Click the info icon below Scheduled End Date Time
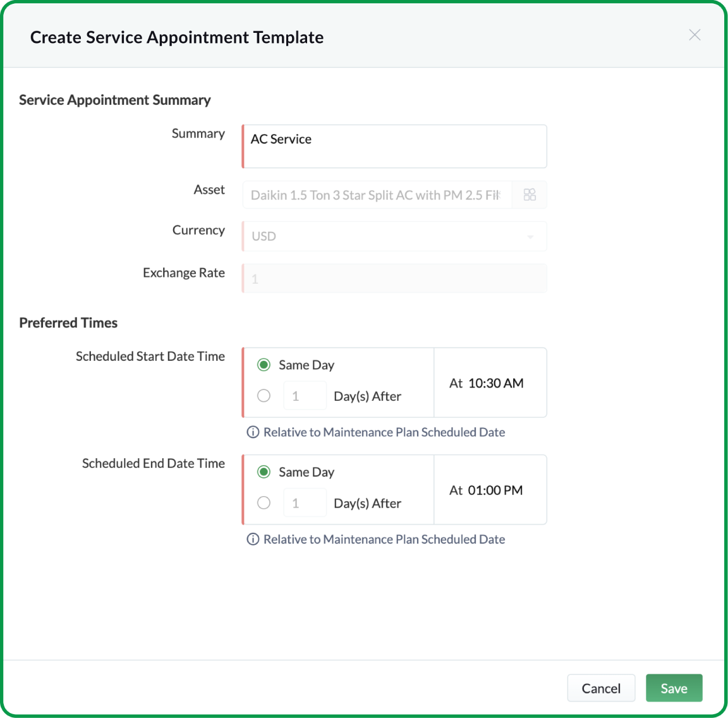The width and height of the screenshot is (728, 718). (x=252, y=539)
